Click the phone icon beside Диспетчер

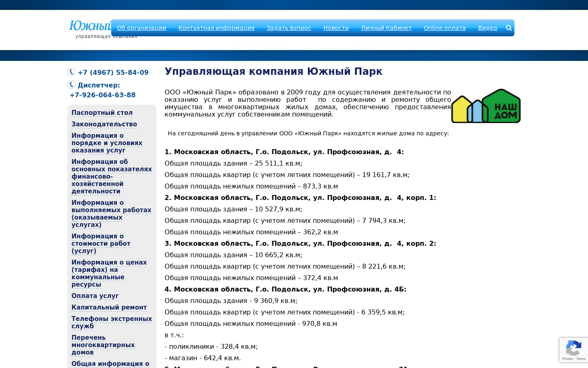pos(71,85)
